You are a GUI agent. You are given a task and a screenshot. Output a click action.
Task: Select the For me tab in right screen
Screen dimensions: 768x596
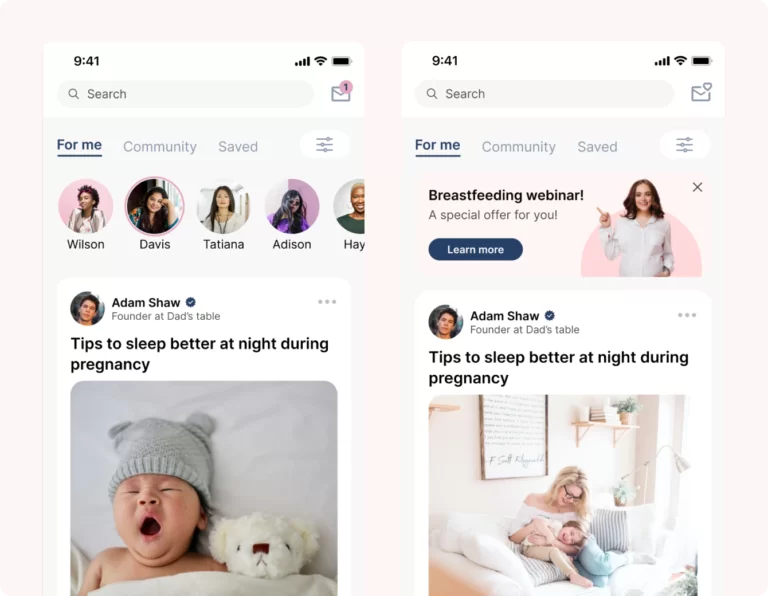(x=437, y=145)
